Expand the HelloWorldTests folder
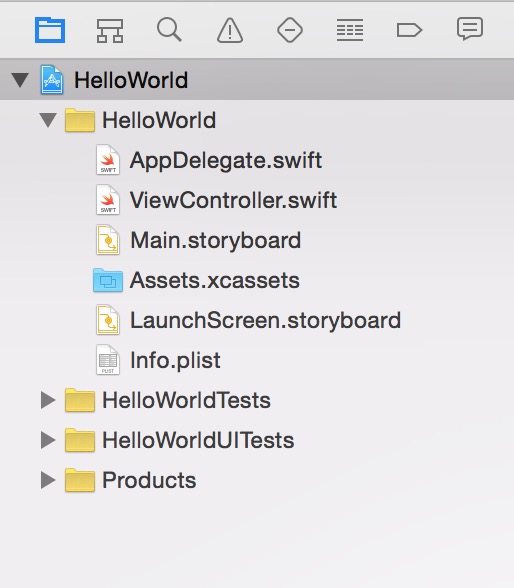Image resolution: width=514 pixels, height=588 pixels. pos(48,400)
